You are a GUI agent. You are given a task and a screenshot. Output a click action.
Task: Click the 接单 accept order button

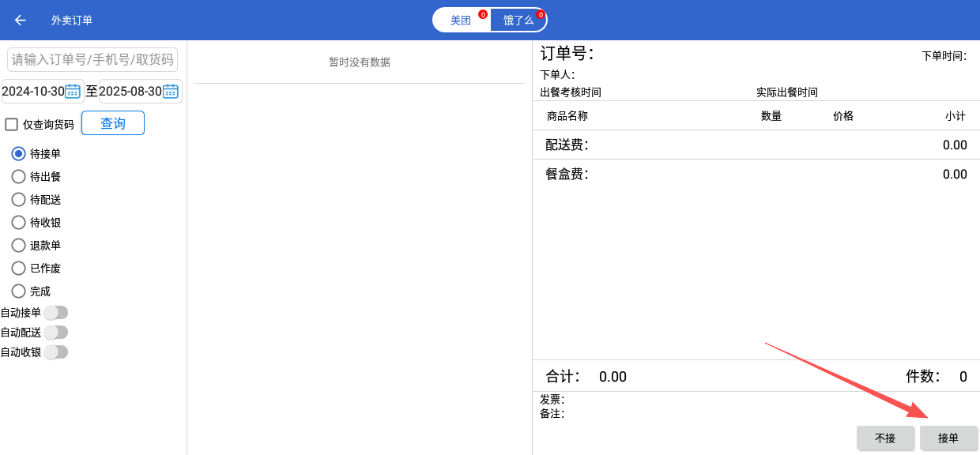tap(948, 438)
